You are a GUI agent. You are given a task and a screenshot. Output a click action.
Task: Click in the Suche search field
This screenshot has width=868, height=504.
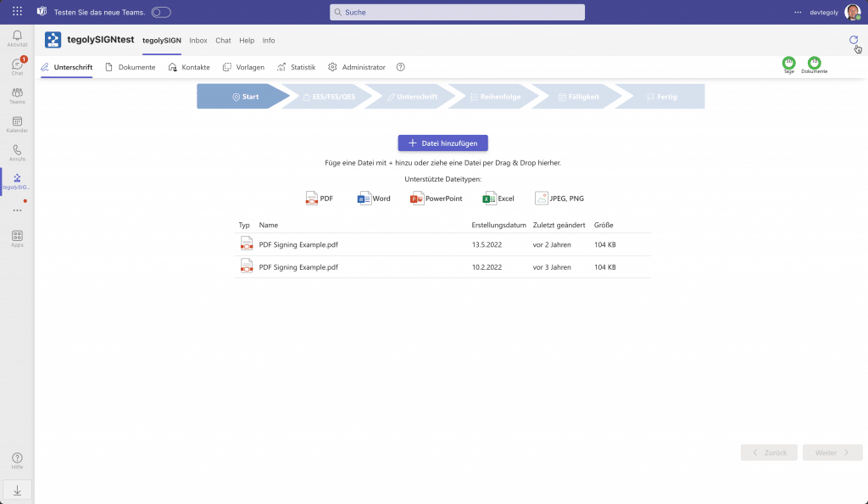click(x=457, y=12)
